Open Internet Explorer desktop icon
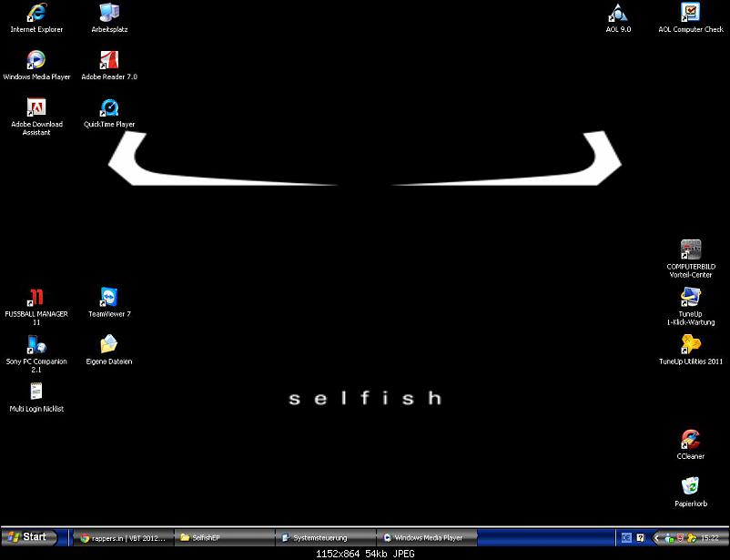 [x=36, y=14]
